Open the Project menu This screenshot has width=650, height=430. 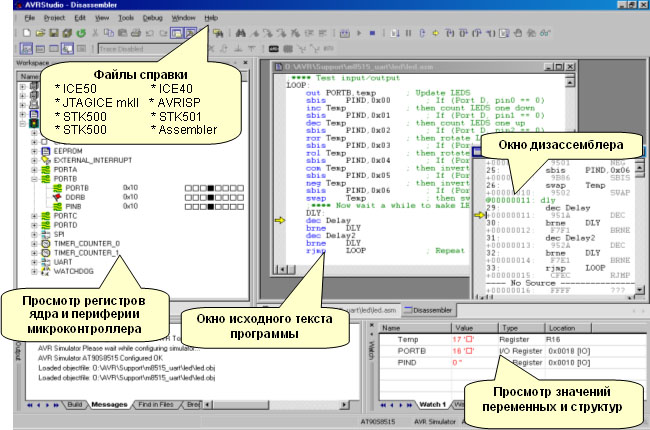[52, 18]
